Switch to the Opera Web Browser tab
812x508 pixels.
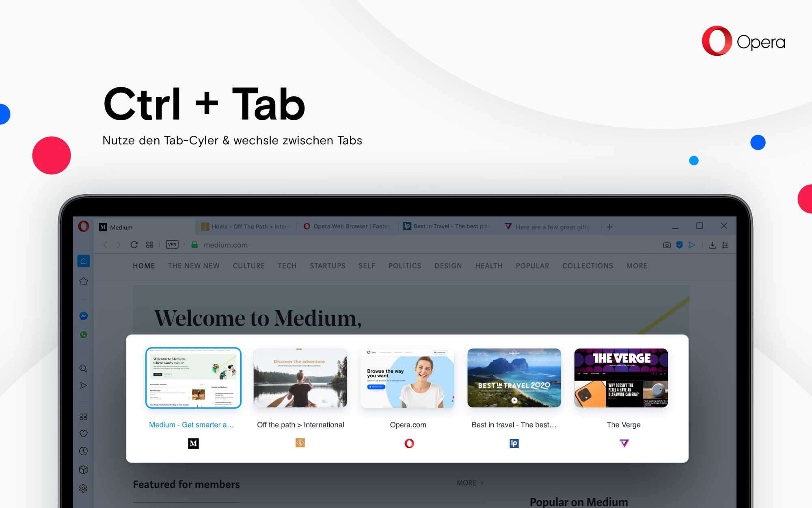click(347, 226)
